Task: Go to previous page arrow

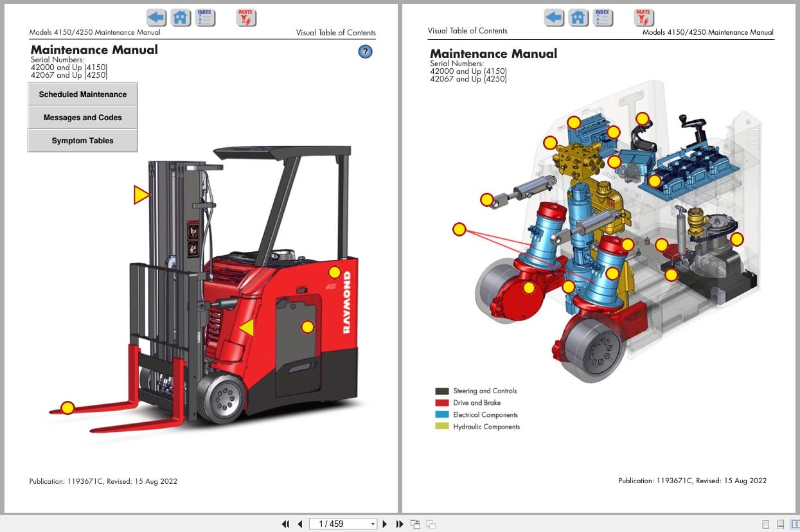Action: click(300, 524)
